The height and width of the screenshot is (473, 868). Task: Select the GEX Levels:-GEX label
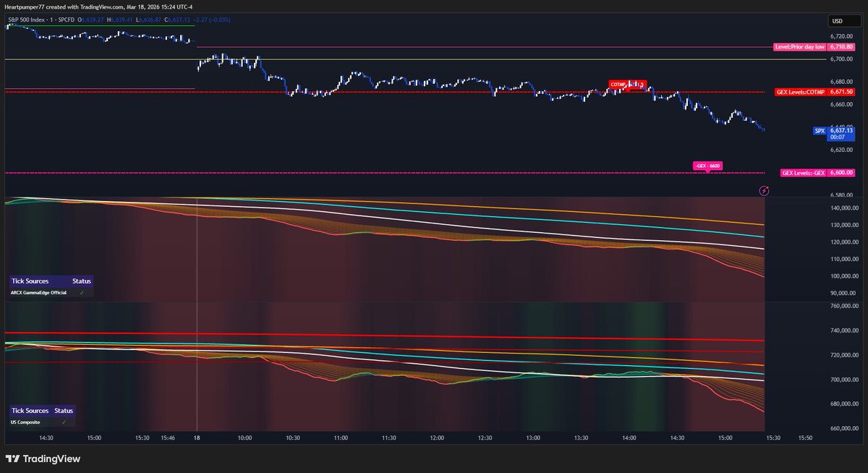click(x=804, y=173)
